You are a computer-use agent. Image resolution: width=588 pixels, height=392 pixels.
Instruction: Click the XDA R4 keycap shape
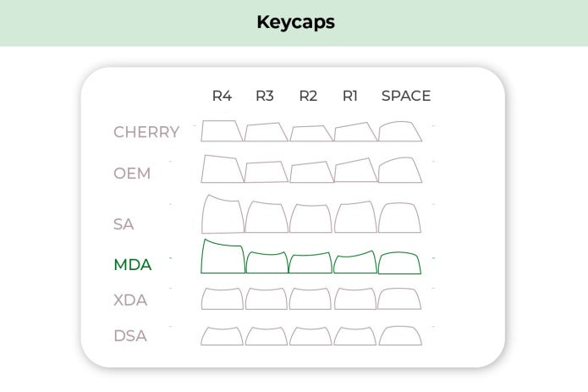[x=222, y=299]
